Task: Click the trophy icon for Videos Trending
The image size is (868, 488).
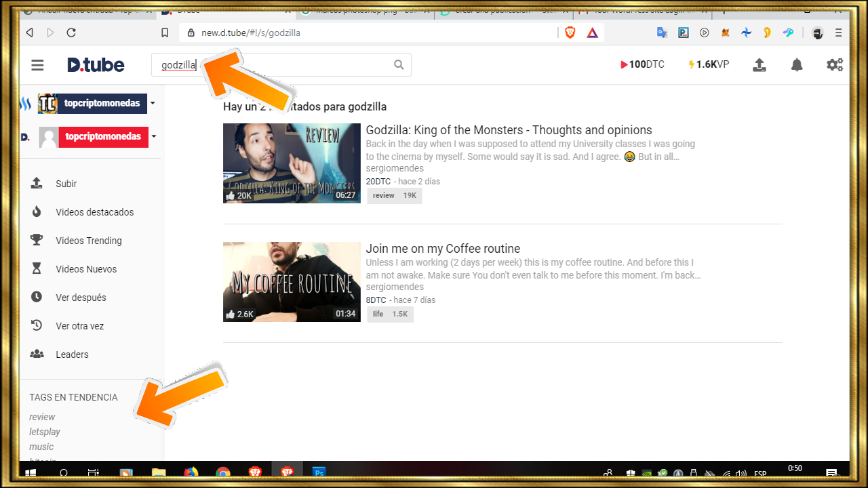Action: (x=37, y=241)
